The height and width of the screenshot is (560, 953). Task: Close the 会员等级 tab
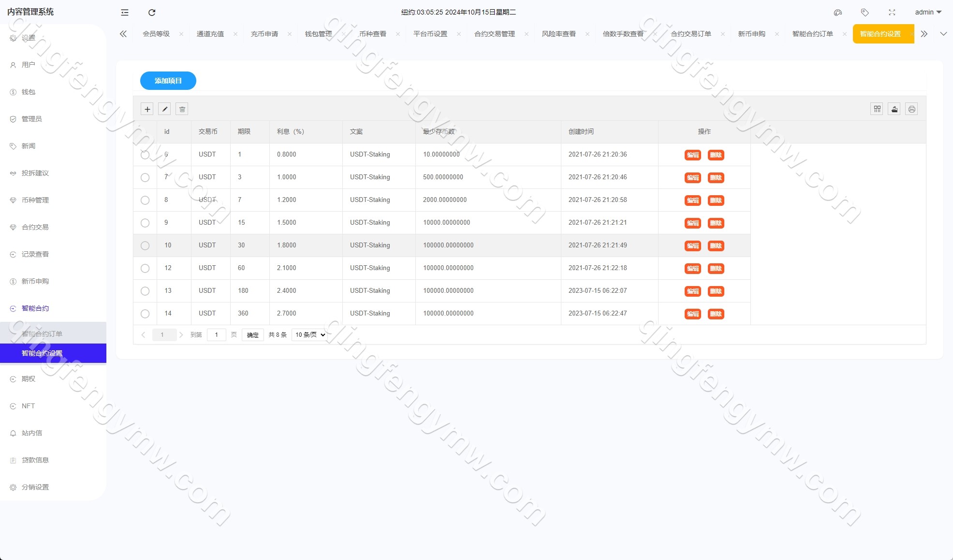tap(181, 34)
